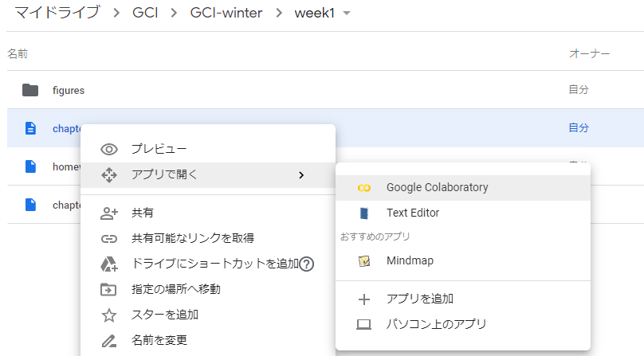Expand the アプリで開く submenu arrow
Screen dimensions: 644x356
(x=301, y=175)
